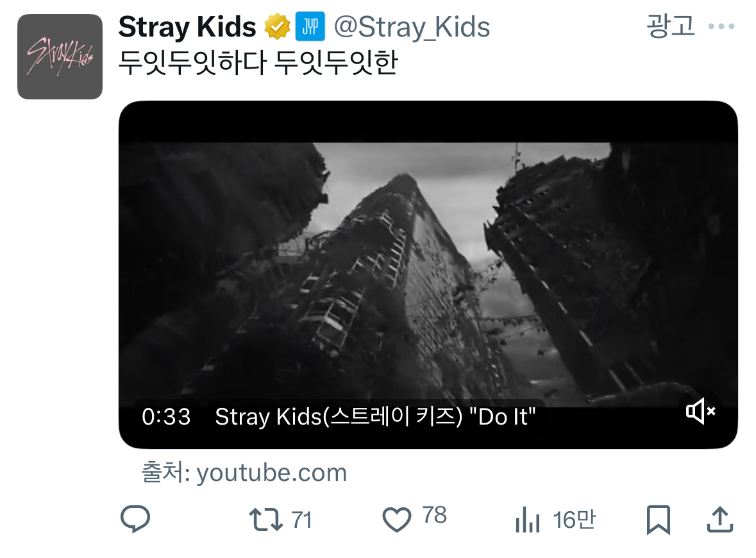Bookmark this Stray Kids tweet
This screenshot has width=756, height=558.
pyautogui.click(x=658, y=520)
